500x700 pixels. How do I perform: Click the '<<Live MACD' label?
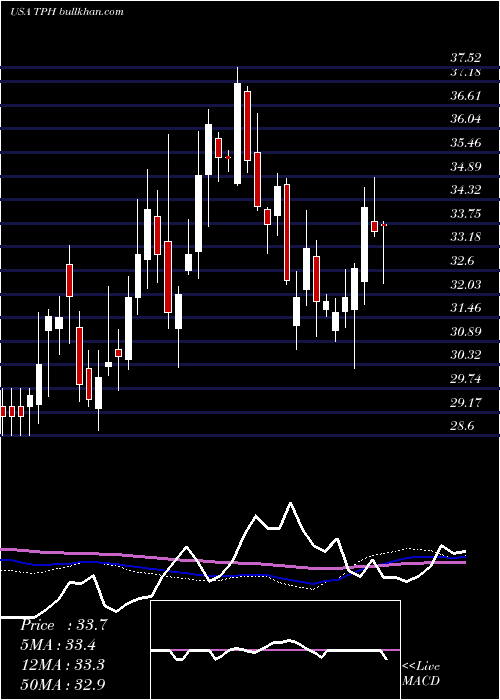(421, 673)
